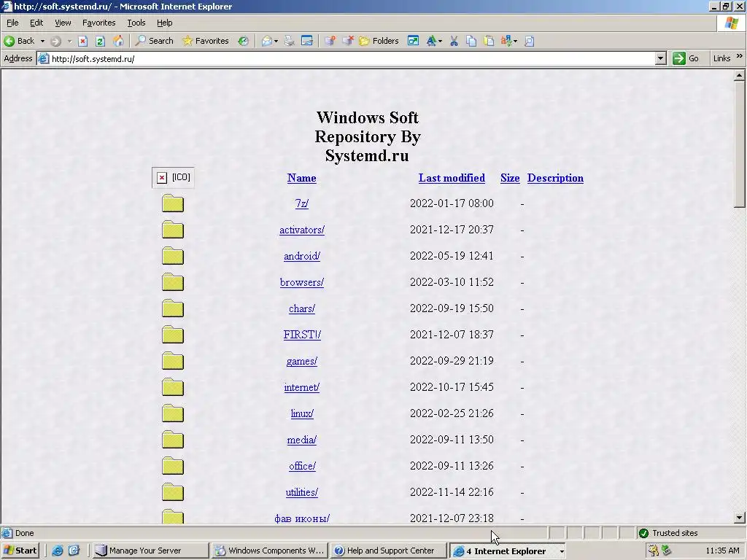The image size is (747, 560).
Task: Open the Windows Start button
Action: tap(20, 551)
